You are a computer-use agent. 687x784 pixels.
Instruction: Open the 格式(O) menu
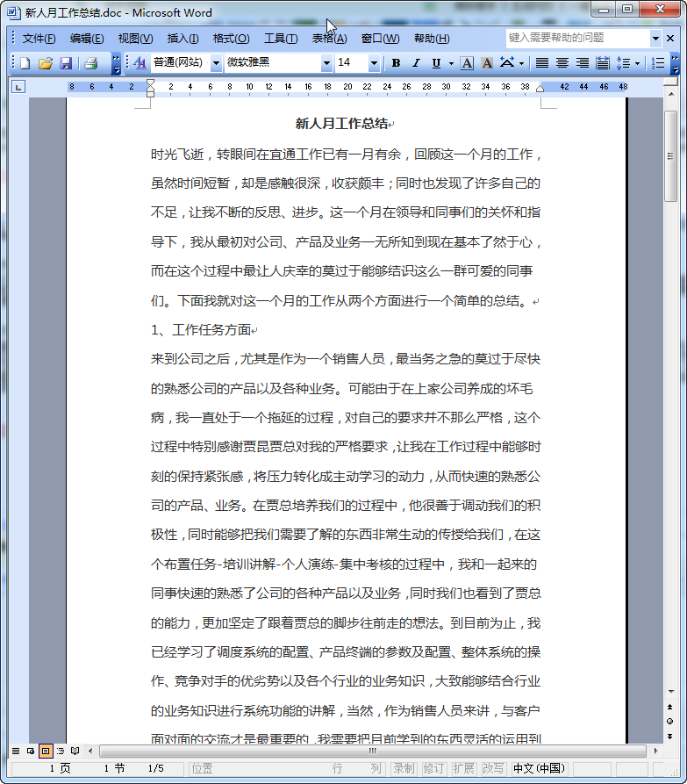coord(231,39)
